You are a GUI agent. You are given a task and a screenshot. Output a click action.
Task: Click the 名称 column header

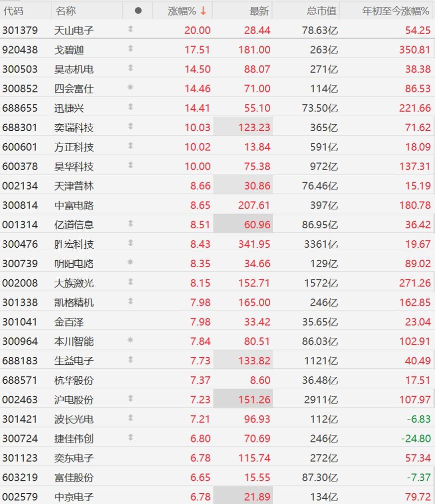[65, 11]
